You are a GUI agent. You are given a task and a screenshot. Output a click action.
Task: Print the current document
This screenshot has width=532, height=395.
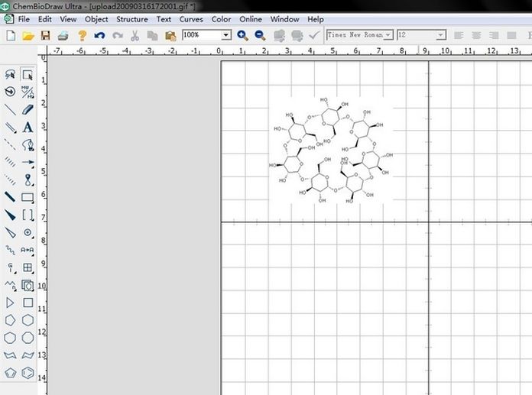coord(63,35)
